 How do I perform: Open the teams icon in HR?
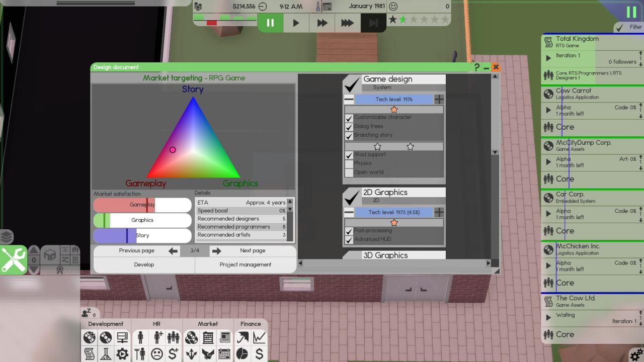[x=173, y=337]
